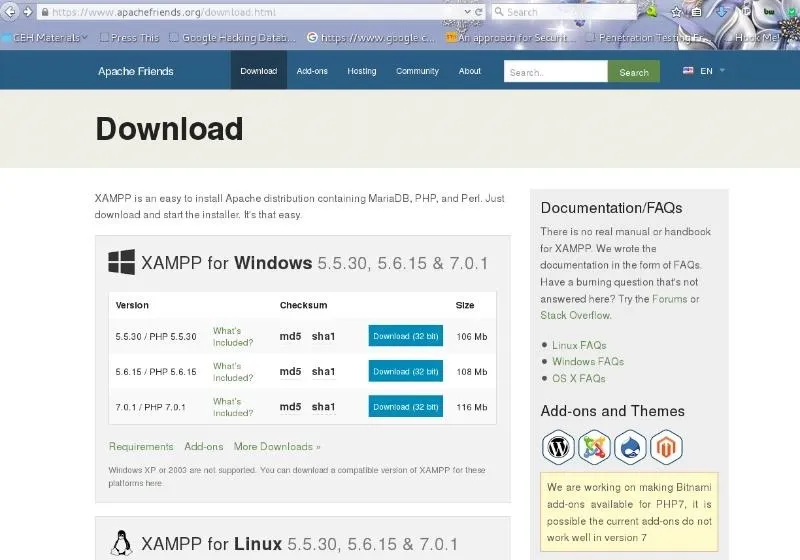Click the Linux penguin icon
This screenshot has height=560, width=800.
(121, 543)
